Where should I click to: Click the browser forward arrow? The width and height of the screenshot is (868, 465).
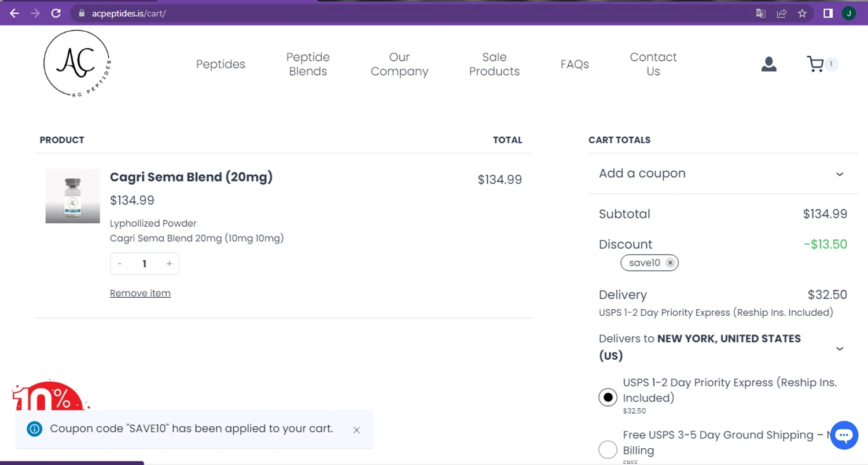click(35, 13)
